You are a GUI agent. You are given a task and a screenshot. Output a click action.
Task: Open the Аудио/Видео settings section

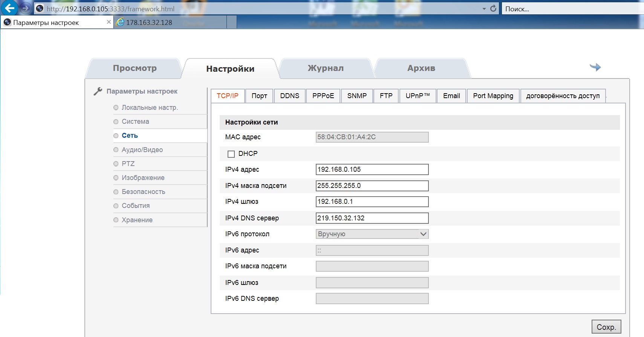pos(142,150)
